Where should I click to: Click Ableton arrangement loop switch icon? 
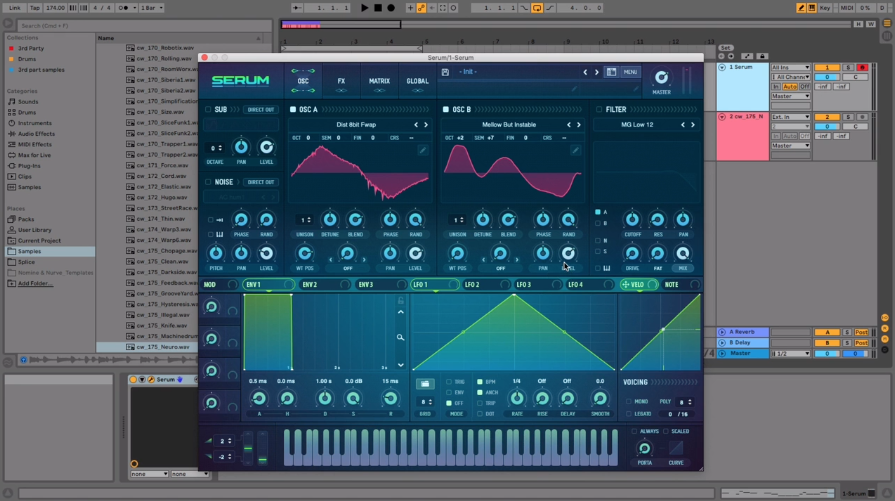tap(537, 8)
